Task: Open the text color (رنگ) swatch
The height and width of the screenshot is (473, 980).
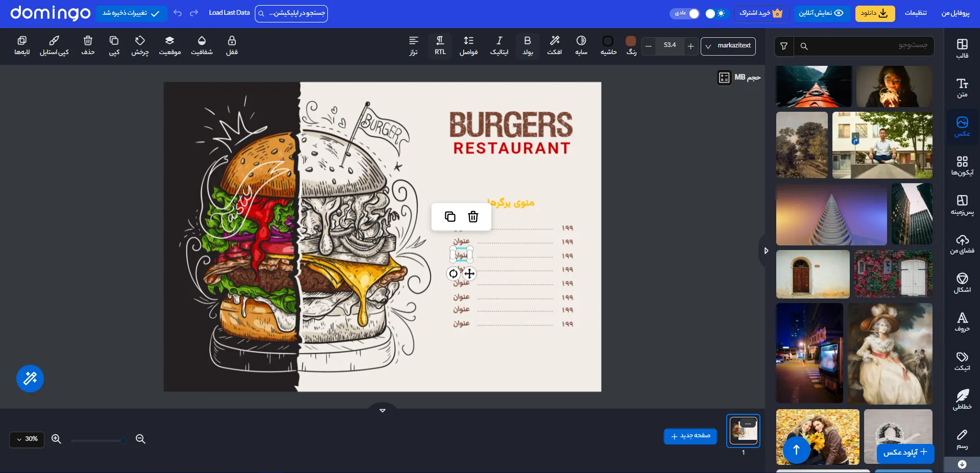Action: (x=631, y=45)
